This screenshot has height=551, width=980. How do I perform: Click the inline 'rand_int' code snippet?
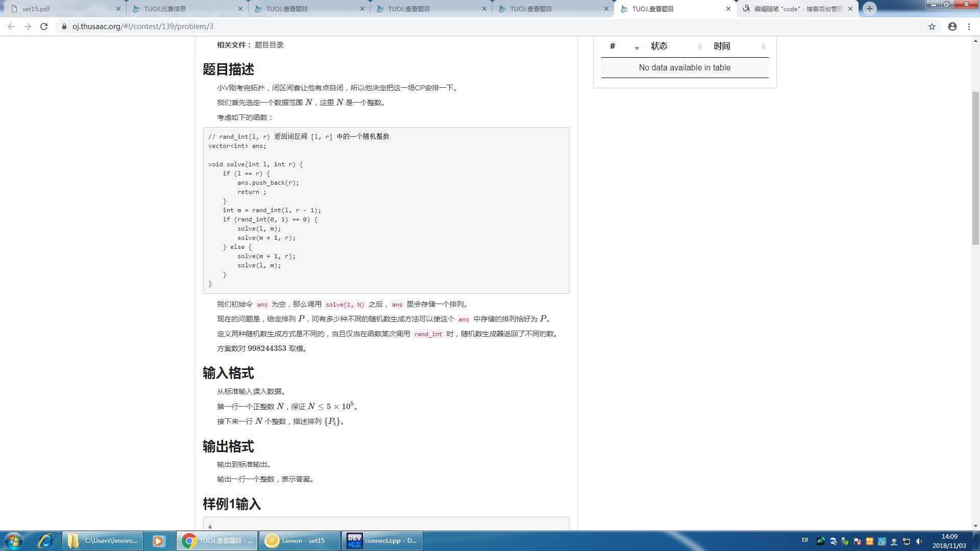(428, 334)
